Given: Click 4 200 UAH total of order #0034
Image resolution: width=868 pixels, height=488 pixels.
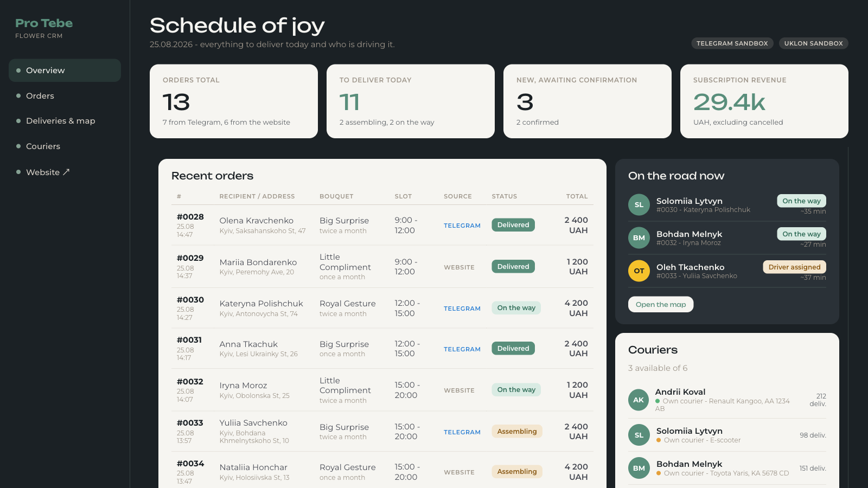Looking at the screenshot, I should [576, 472].
